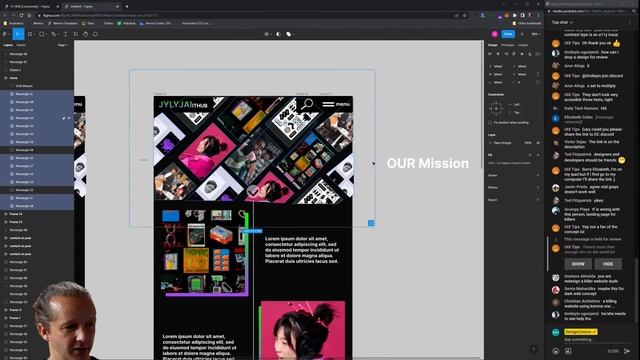Toggle Fix position when scrolling checkbox

490,122
